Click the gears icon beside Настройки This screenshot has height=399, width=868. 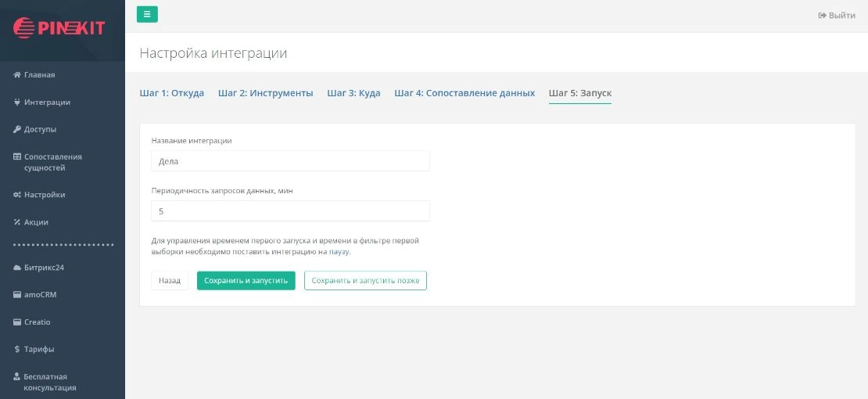pyautogui.click(x=17, y=195)
